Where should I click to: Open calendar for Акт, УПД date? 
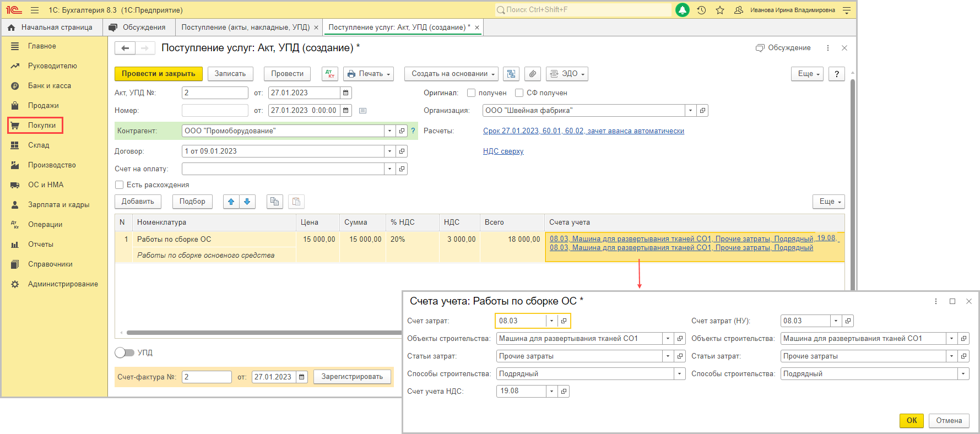pos(346,93)
